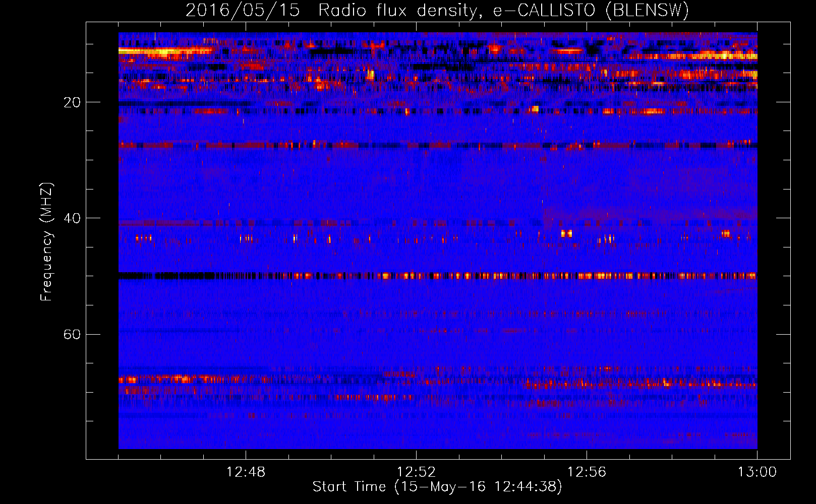This screenshot has width=816, height=504.
Task: Click the 40 MHz frequency tick label
Action: pyautogui.click(x=72, y=218)
